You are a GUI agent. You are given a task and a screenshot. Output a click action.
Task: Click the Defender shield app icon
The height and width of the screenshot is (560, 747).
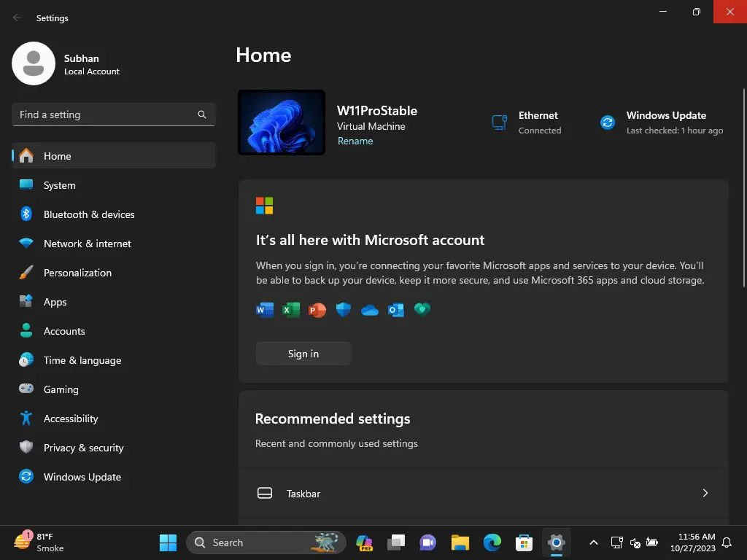[x=343, y=310]
